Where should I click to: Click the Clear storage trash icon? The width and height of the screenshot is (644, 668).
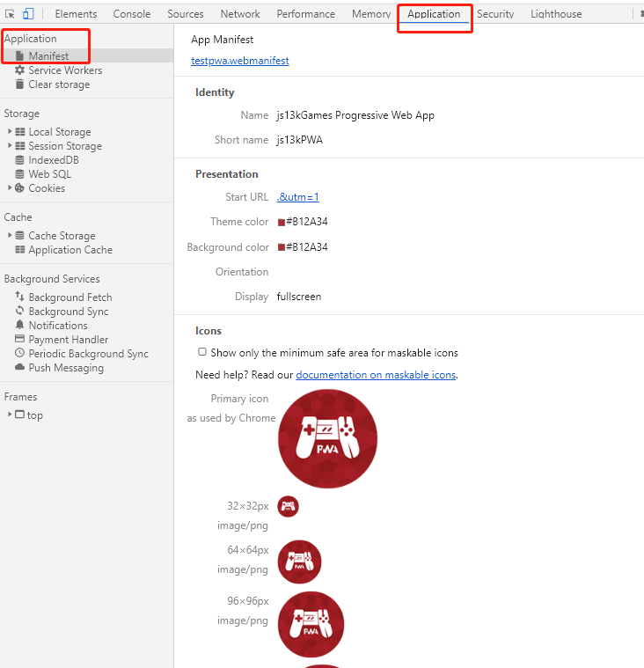click(x=19, y=84)
